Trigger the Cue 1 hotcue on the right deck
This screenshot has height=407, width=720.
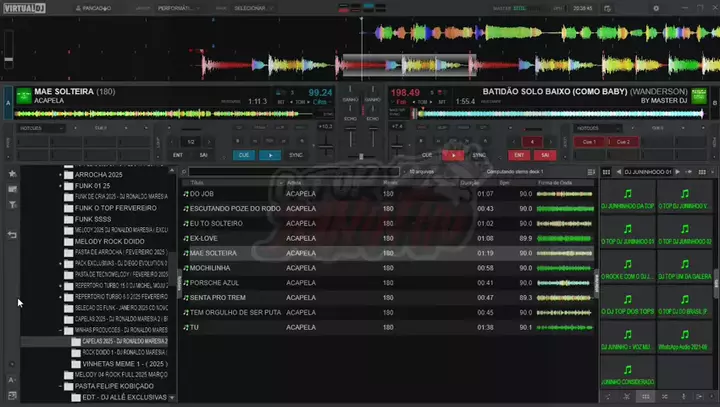coord(589,142)
